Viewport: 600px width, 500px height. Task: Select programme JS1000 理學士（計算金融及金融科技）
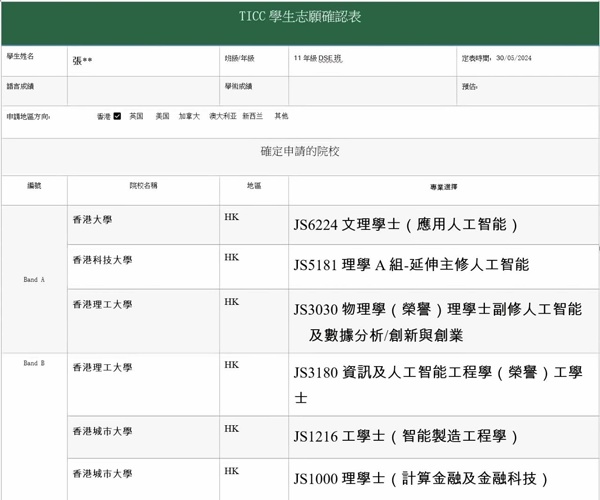point(421,479)
